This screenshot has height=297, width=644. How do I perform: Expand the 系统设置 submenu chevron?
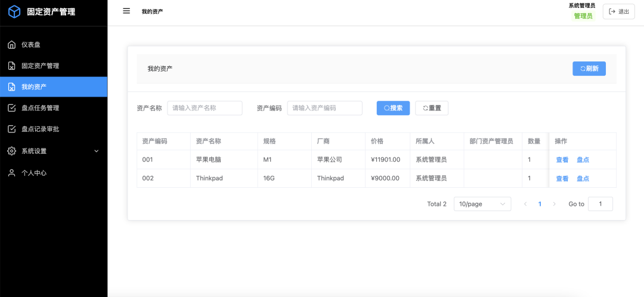pyautogui.click(x=97, y=151)
